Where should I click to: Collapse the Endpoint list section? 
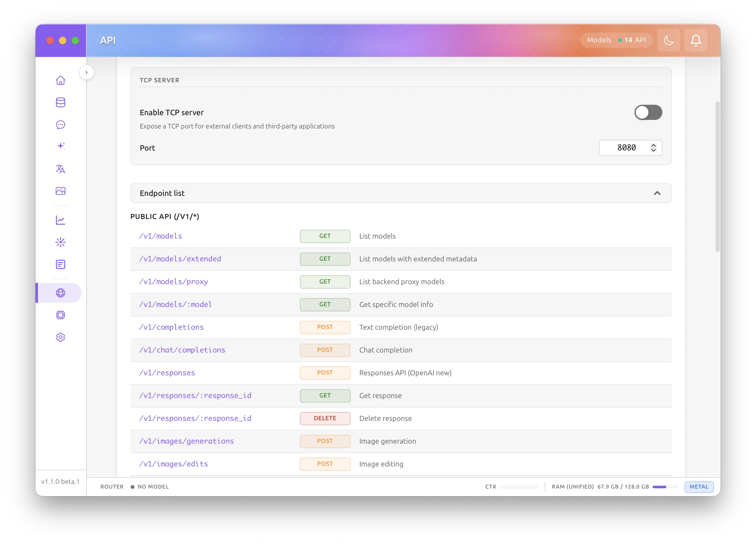pos(657,193)
